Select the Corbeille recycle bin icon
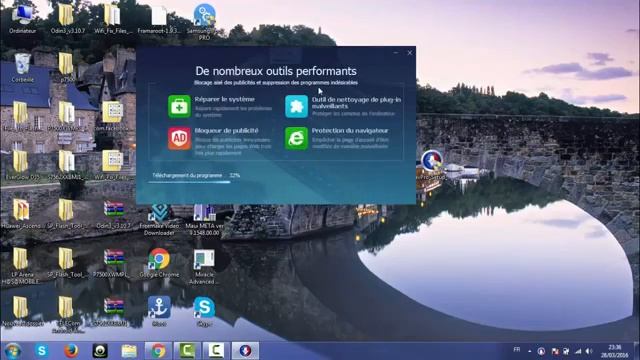This screenshot has width=640, height=360. 22,68
